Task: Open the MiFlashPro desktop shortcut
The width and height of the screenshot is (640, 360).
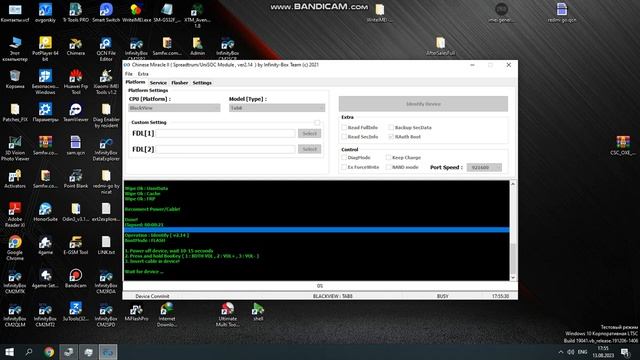Action: [x=136, y=311]
